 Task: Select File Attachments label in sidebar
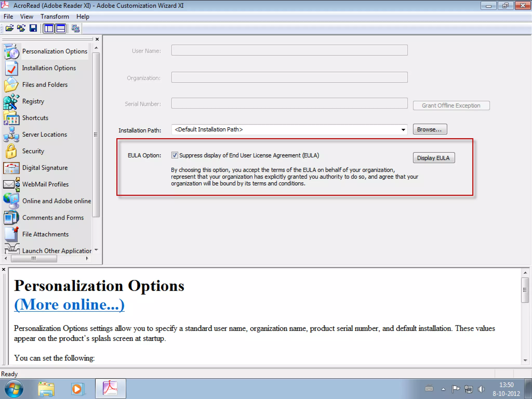[x=45, y=234]
